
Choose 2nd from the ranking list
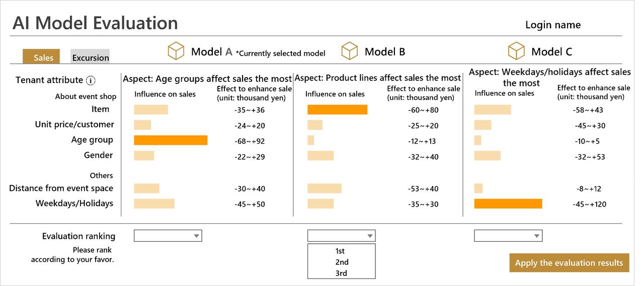341,262
